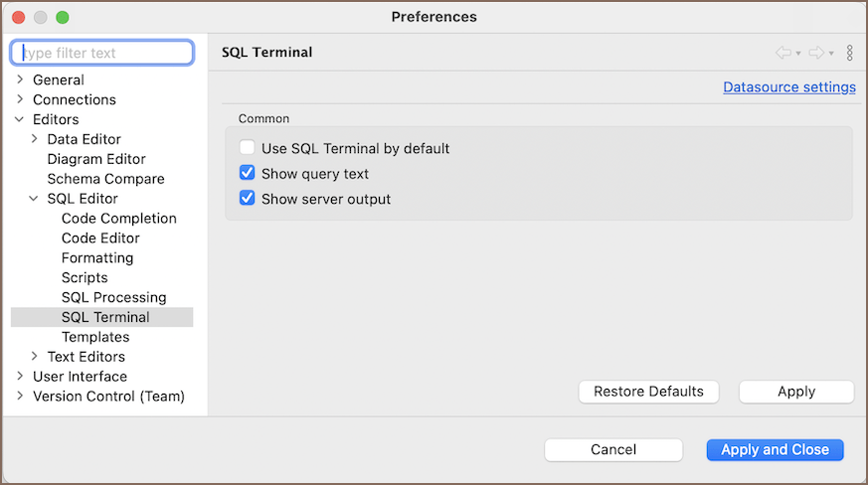Select SQL Processing in the tree
868x485 pixels.
113,297
